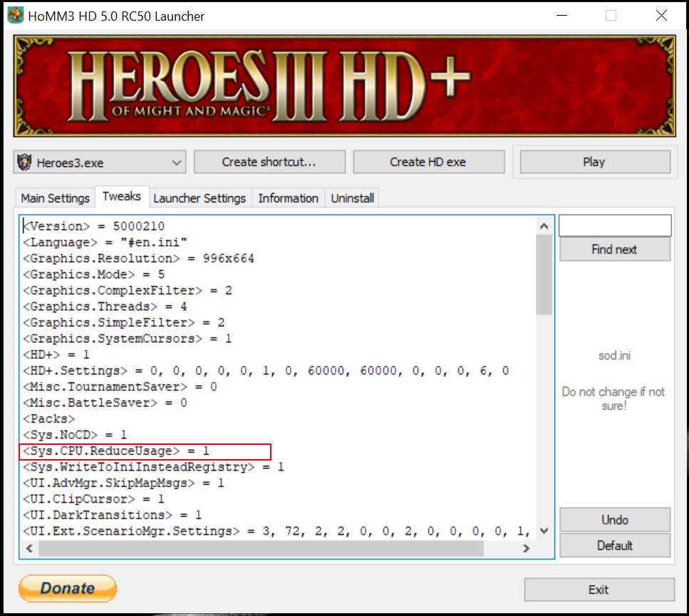
Task: Click the <Graphics.Mode> = 5 line
Action: point(94,274)
